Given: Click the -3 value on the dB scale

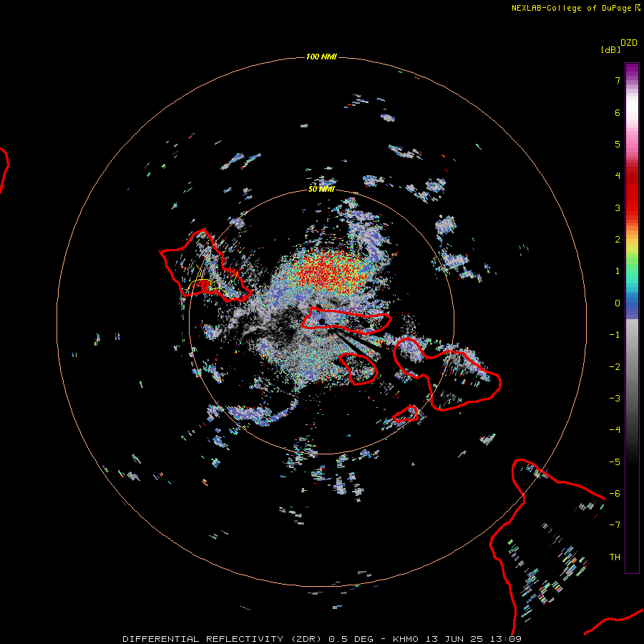Looking at the screenshot, I should [615, 399].
